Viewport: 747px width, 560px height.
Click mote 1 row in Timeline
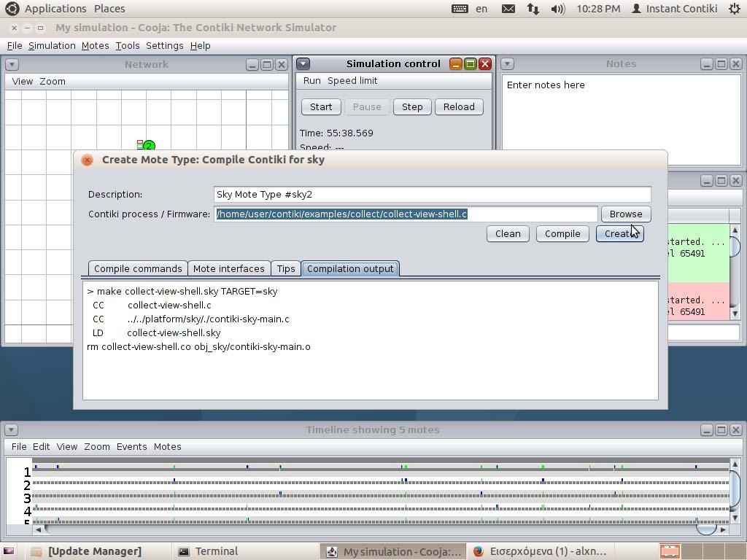tap(380, 469)
